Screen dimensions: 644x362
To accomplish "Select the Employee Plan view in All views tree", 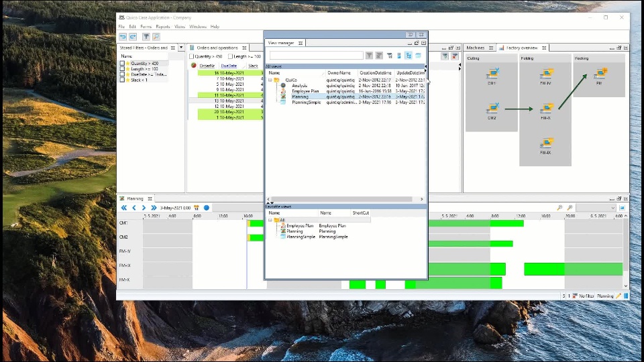I will tap(305, 91).
